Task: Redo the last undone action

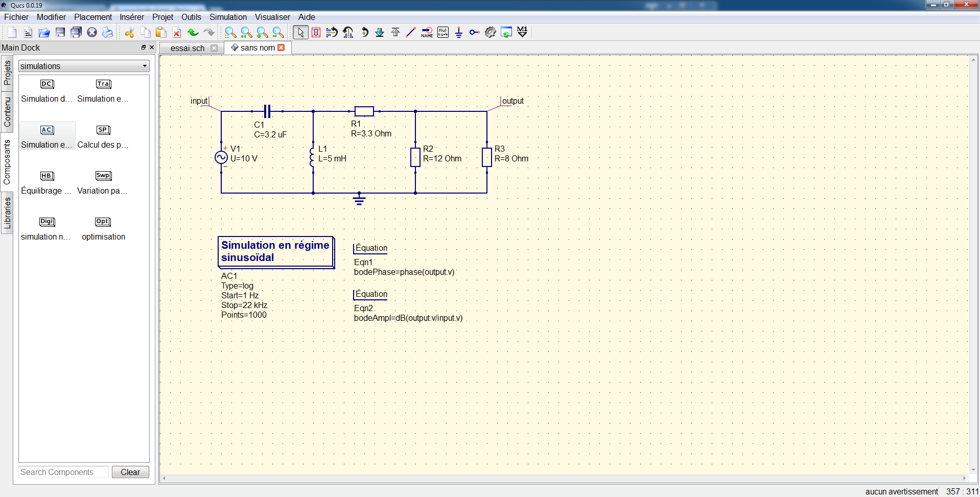Action: [x=208, y=33]
